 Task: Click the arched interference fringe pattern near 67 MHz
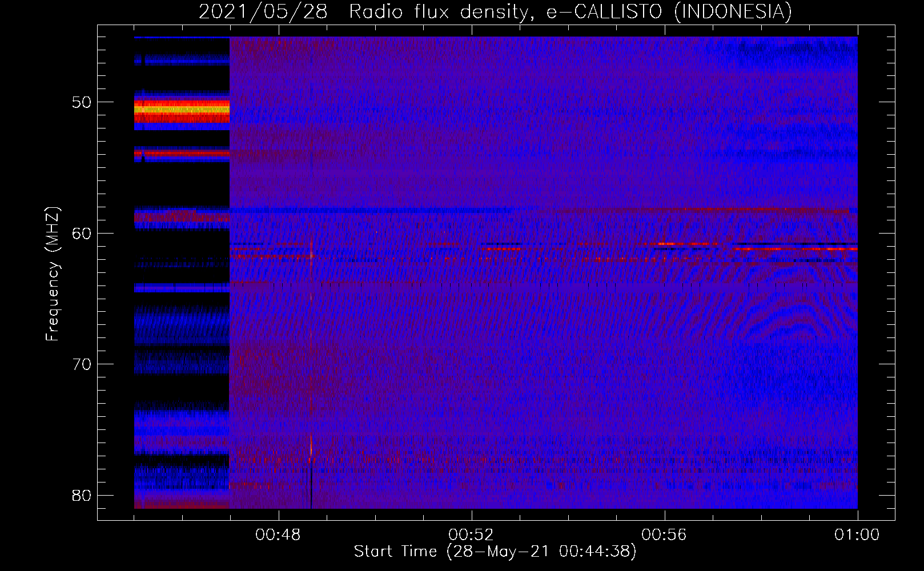tap(797, 320)
